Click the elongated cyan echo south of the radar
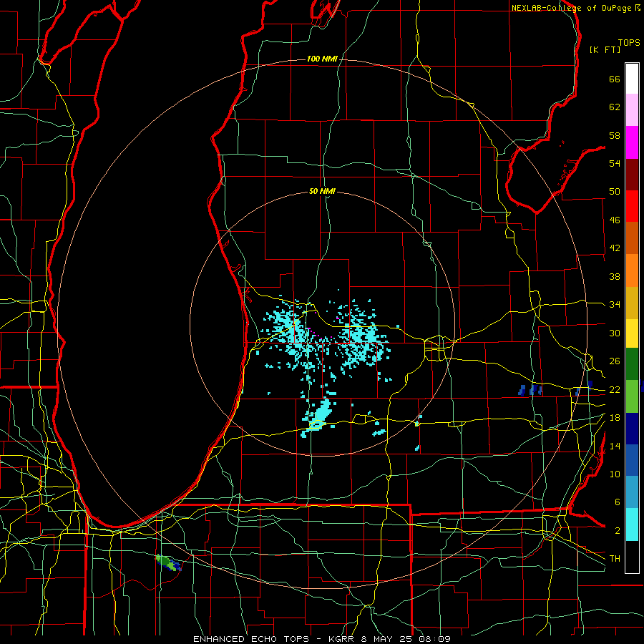 (318, 416)
